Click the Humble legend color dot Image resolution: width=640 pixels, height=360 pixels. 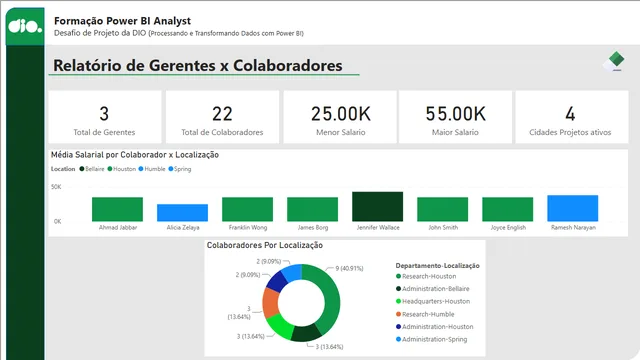click(141, 169)
